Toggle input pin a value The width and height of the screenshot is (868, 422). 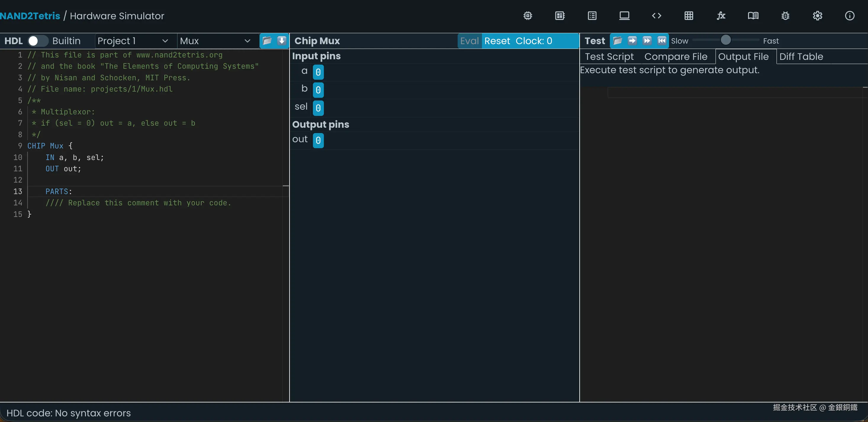(x=318, y=72)
